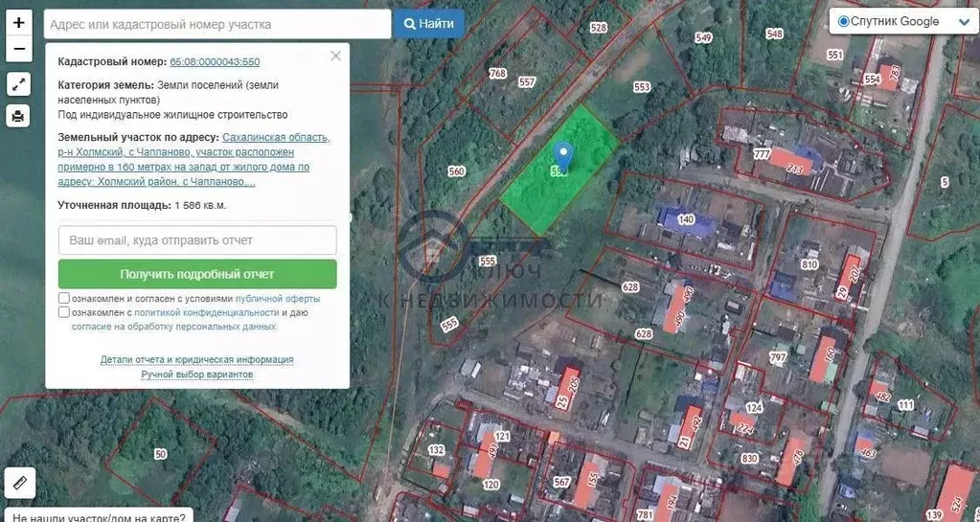Select parcel label 551 on map

(835, 55)
